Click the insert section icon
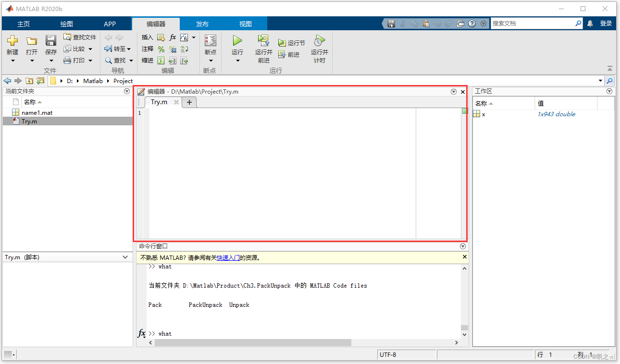This screenshot has height=364, width=620. pos(161,37)
